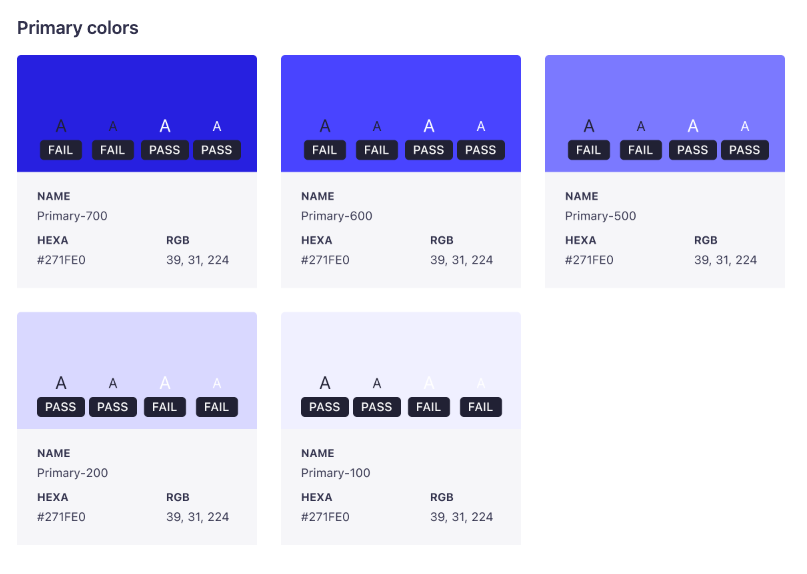Select the Primary-700 name text
The height and width of the screenshot is (574, 807).
(72, 216)
